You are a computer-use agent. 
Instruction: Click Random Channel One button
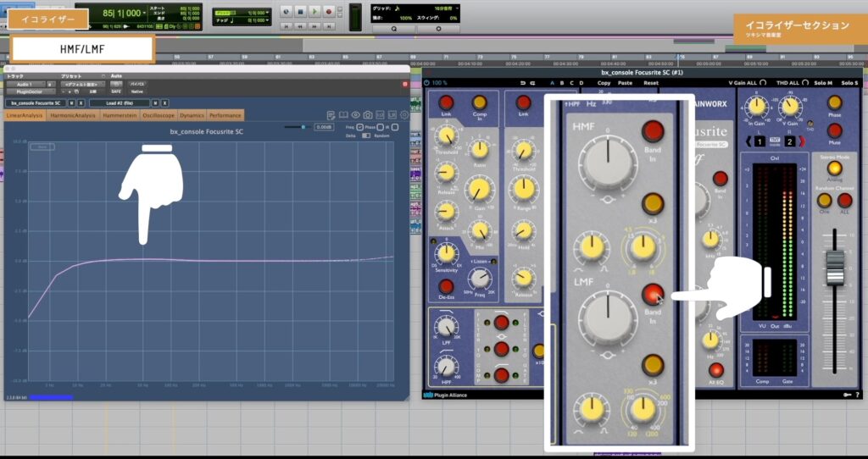click(824, 200)
